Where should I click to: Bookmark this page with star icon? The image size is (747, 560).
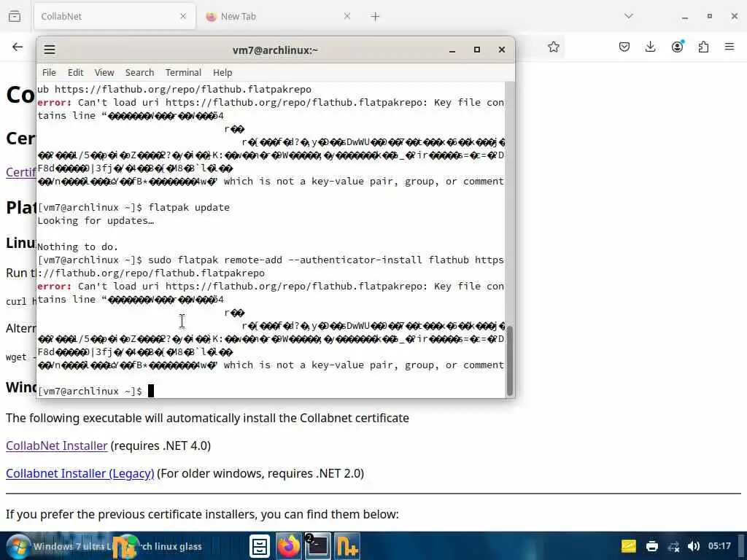[x=553, y=47]
